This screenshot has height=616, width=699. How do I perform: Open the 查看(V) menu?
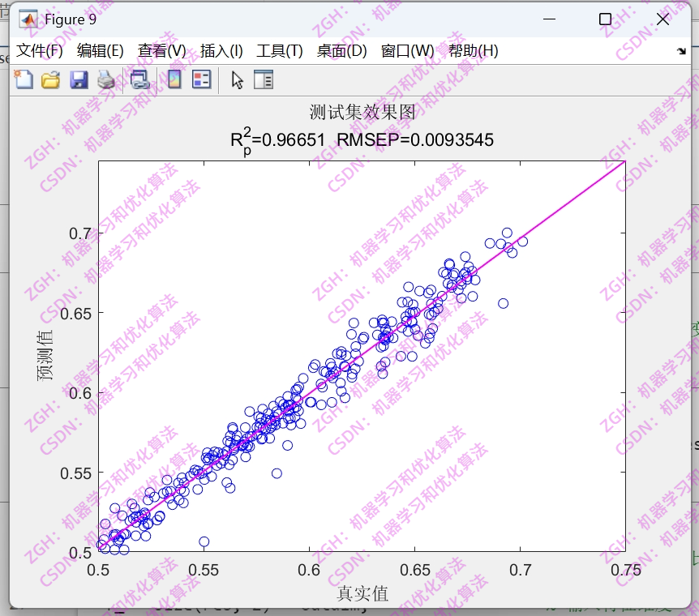tap(159, 49)
